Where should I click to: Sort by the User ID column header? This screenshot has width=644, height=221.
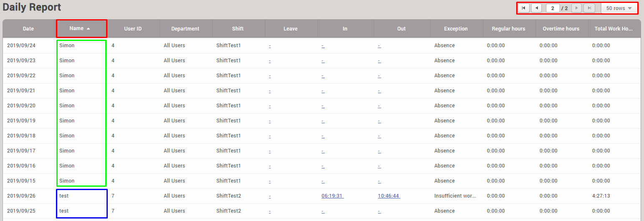133,29
